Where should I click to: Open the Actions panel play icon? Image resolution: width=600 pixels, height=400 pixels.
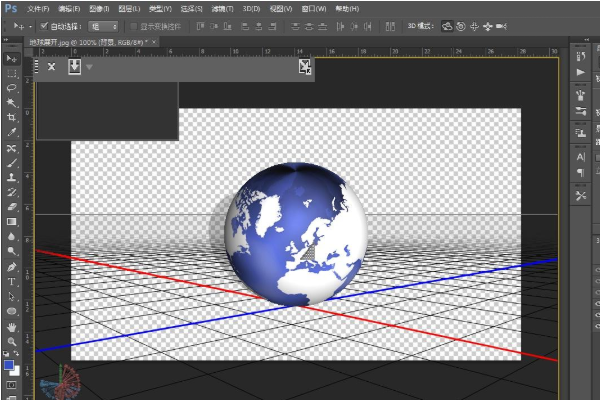point(581,72)
